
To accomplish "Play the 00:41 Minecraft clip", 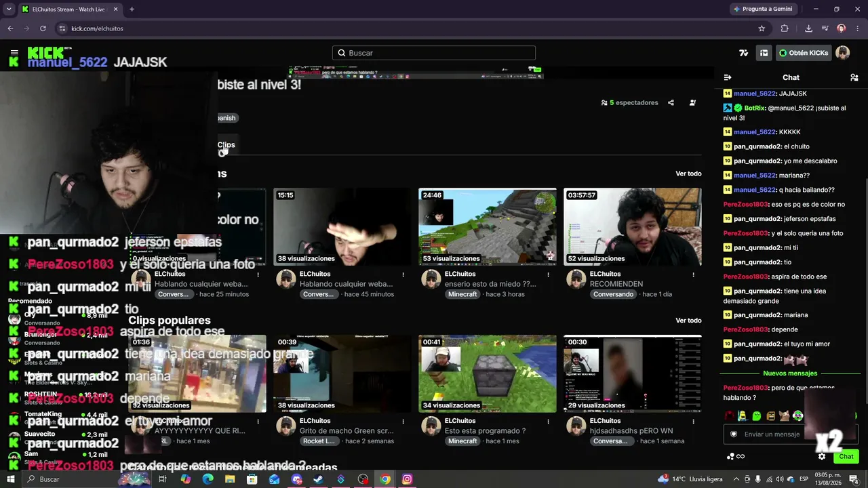I will (x=488, y=373).
